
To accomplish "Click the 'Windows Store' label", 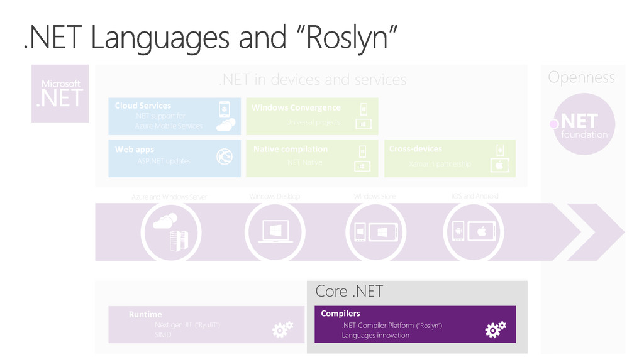I will tap(375, 197).
